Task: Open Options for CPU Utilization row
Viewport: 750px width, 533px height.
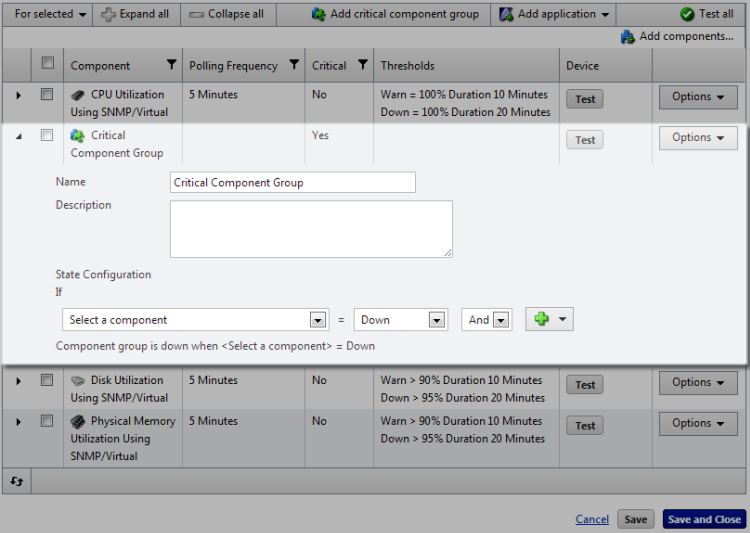Action: coord(698,97)
